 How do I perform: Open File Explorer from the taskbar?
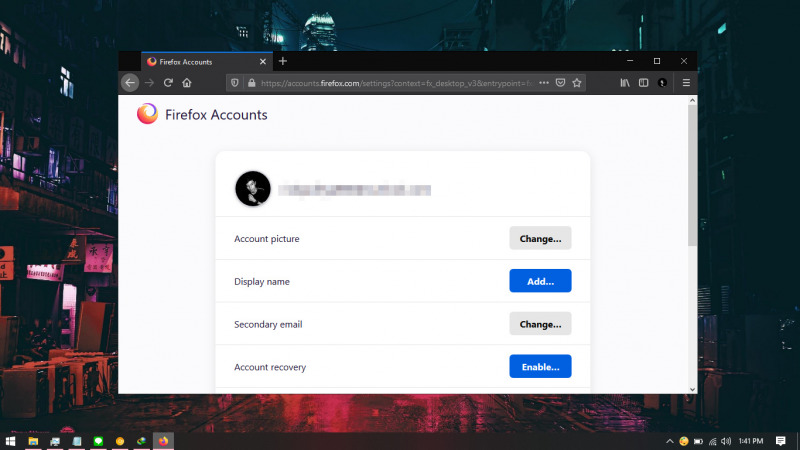[33, 441]
